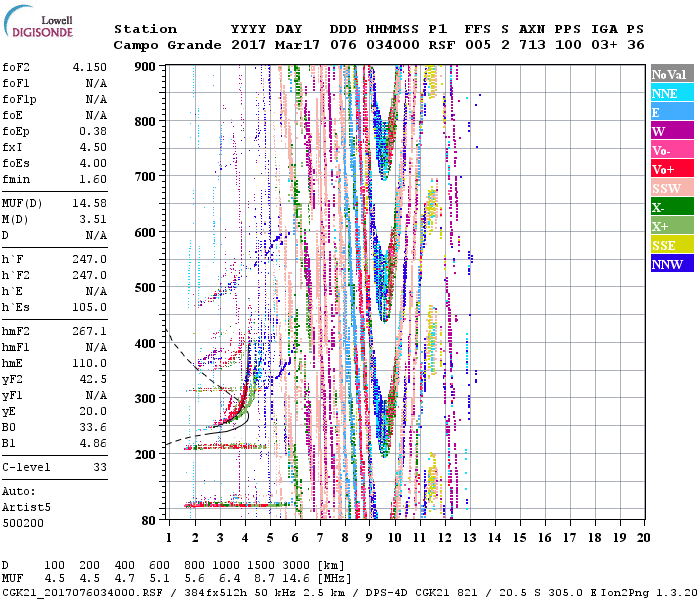Viewport: 700px width, 600px height.
Task: Click the 80 km height axis label
Action: coord(148,521)
